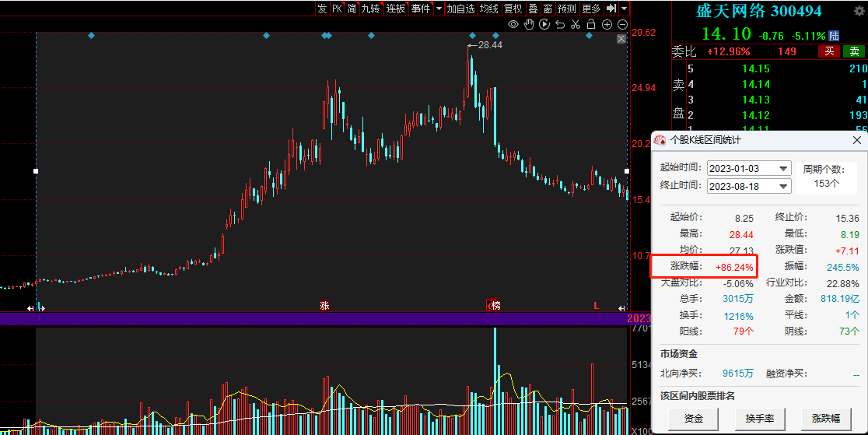
Task: Click the undo arrow icon
Action: point(560,24)
